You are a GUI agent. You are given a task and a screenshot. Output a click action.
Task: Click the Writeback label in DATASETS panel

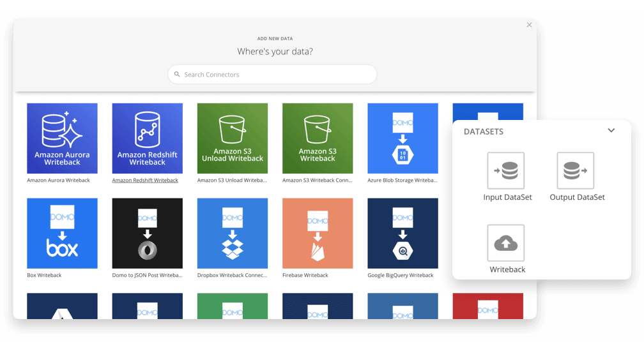(507, 269)
